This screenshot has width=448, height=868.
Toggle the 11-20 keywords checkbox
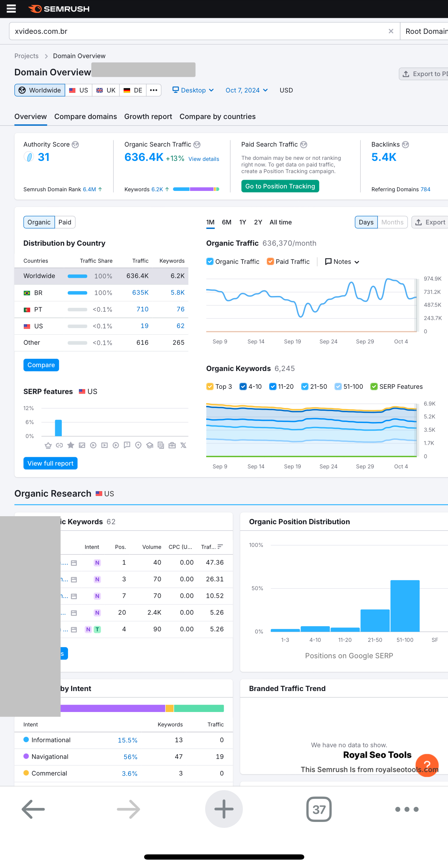point(273,386)
